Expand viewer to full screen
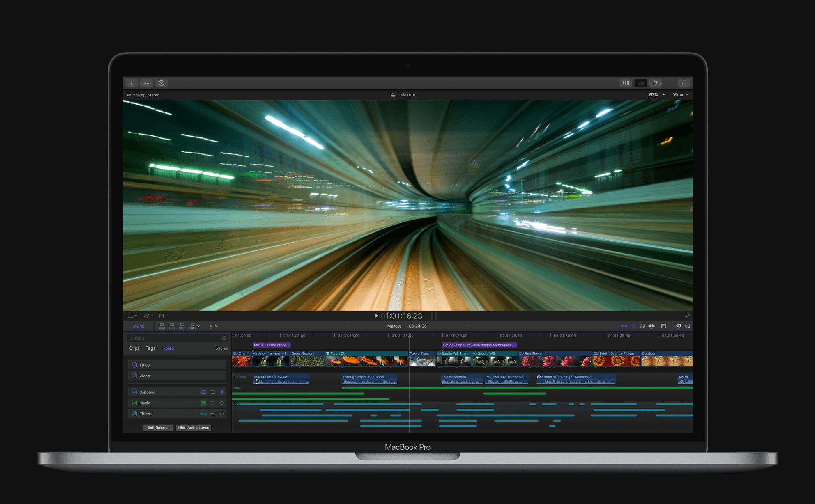Image resolution: width=815 pixels, height=504 pixels. pos(688,316)
